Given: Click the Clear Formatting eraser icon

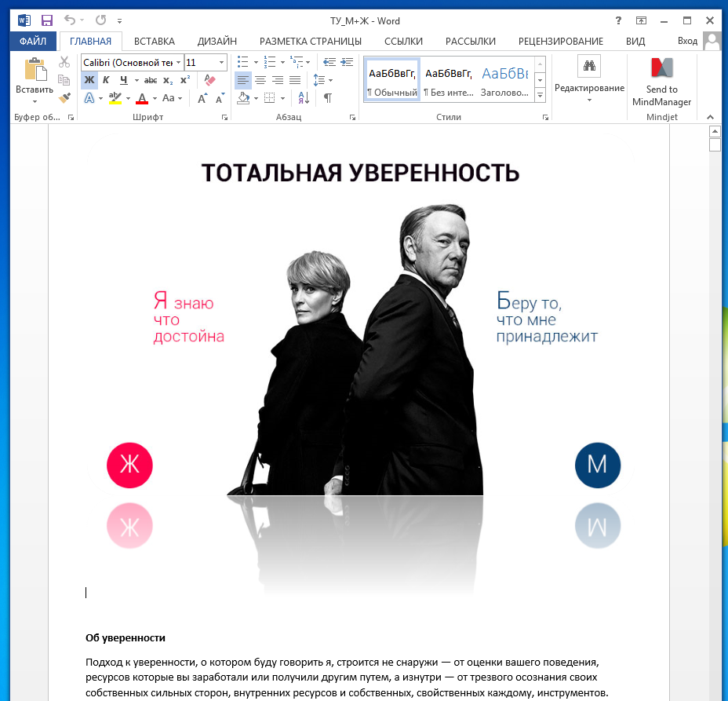Looking at the screenshot, I should coord(209,80).
